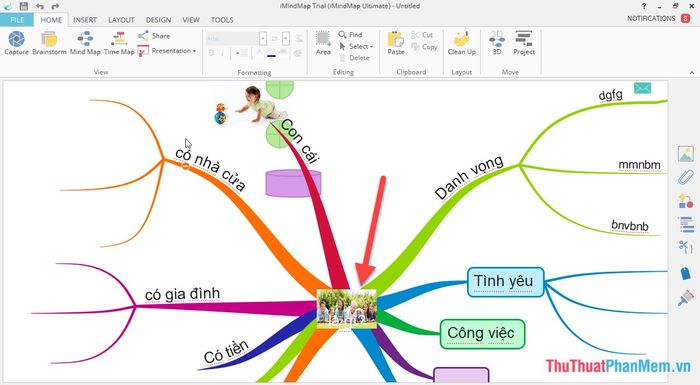Switch to the DESIGN tab
This screenshot has height=385, width=700.
(158, 20)
